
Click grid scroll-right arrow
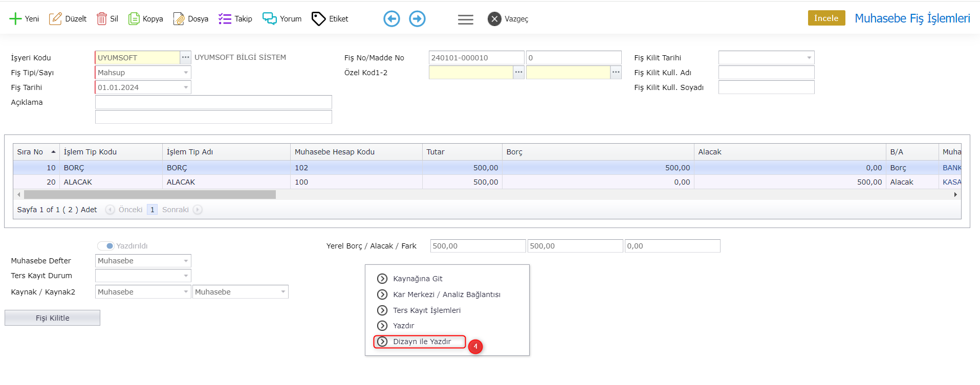pyautogui.click(x=955, y=195)
